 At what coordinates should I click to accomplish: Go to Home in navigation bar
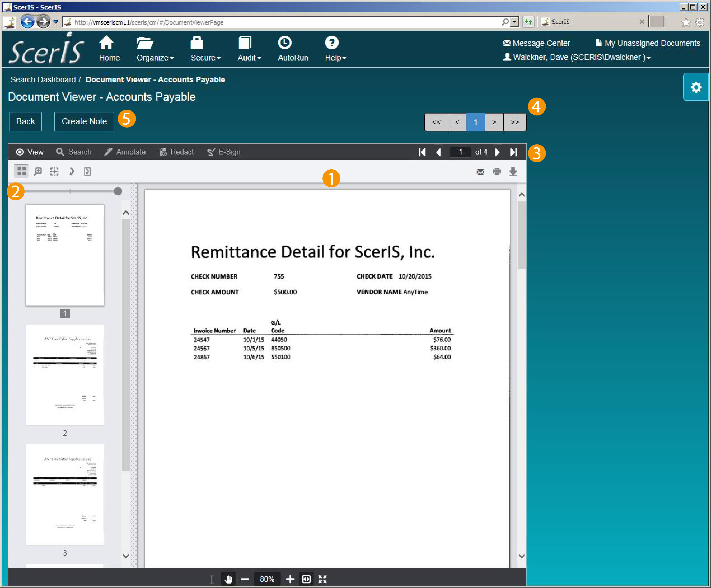coord(109,49)
